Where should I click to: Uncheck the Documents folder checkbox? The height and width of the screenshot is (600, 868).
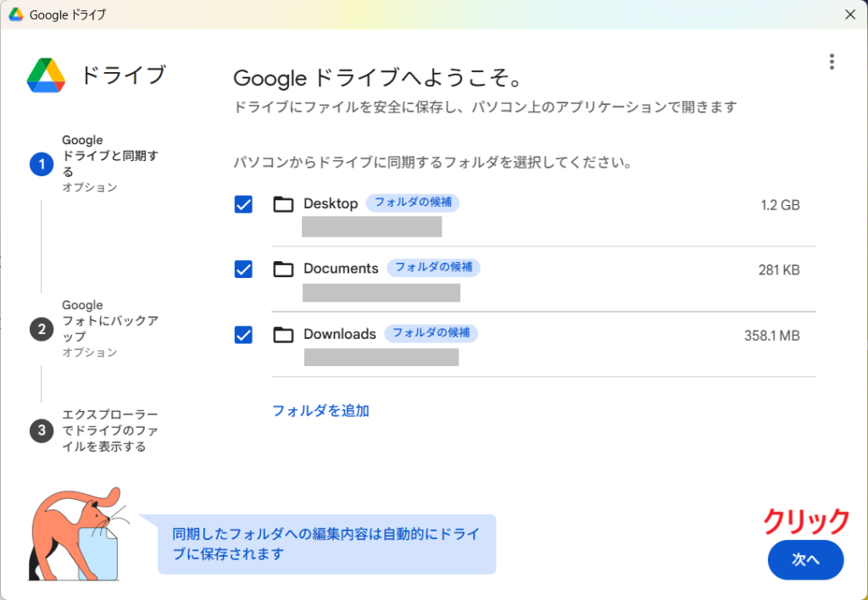coord(243,269)
